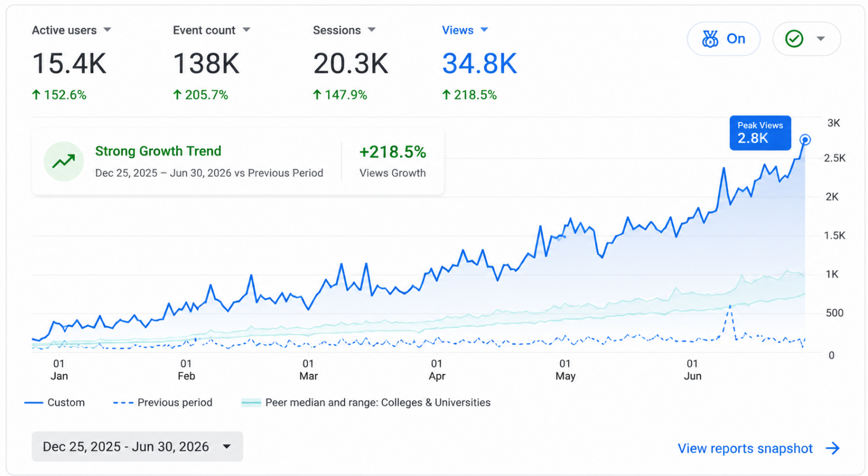Click the date comparison text in trend card

(x=209, y=173)
